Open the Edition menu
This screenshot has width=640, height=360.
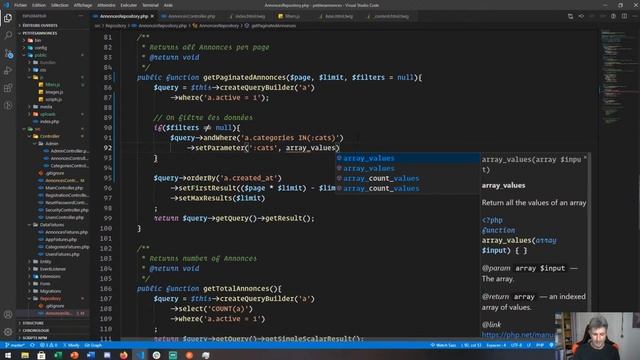pos(39,5)
